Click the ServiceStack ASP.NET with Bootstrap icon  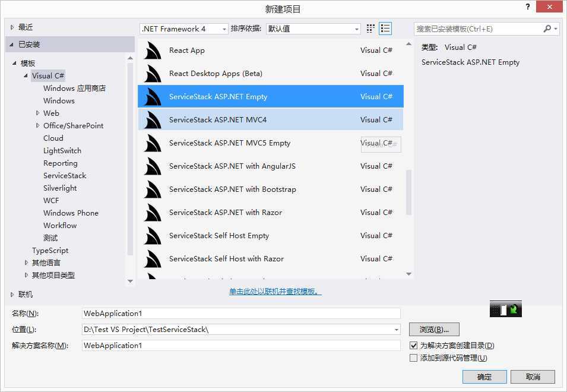coord(152,189)
